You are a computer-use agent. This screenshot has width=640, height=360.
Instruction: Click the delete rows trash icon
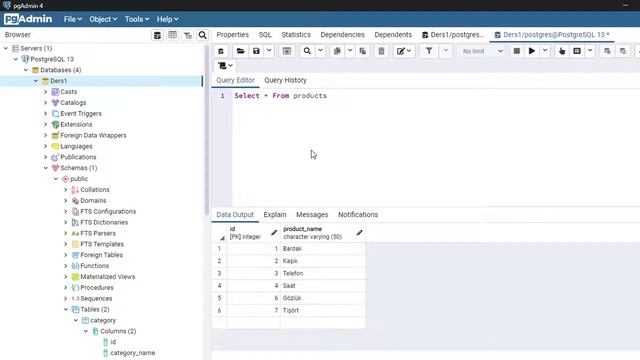[x=381, y=51]
